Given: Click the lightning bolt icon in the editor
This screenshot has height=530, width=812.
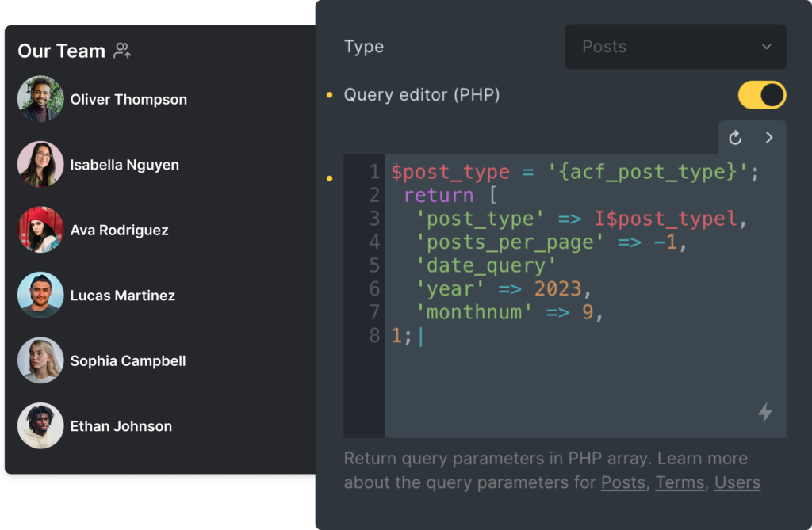Looking at the screenshot, I should pos(764,412).
